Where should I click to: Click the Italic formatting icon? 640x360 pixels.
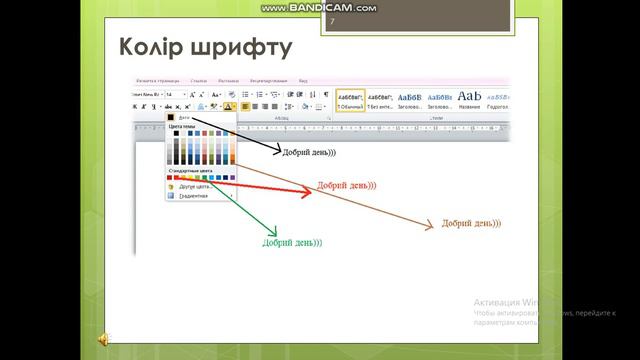[x=144, y=107]
